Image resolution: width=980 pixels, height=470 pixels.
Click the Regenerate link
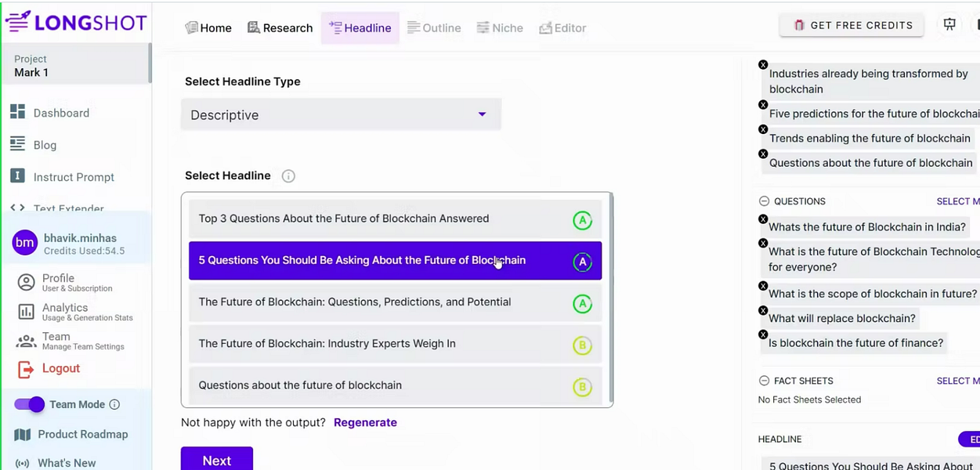(x=365, y=422)
